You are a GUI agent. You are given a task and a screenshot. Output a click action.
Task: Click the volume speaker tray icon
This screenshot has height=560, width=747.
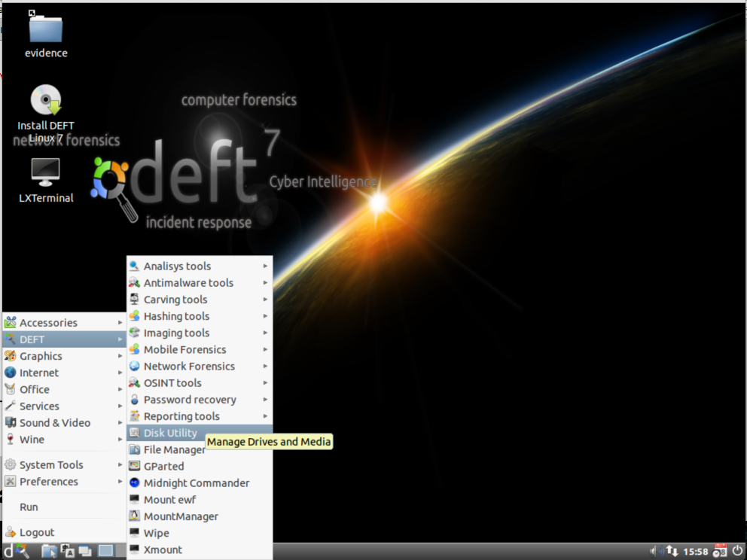point(657,552)
